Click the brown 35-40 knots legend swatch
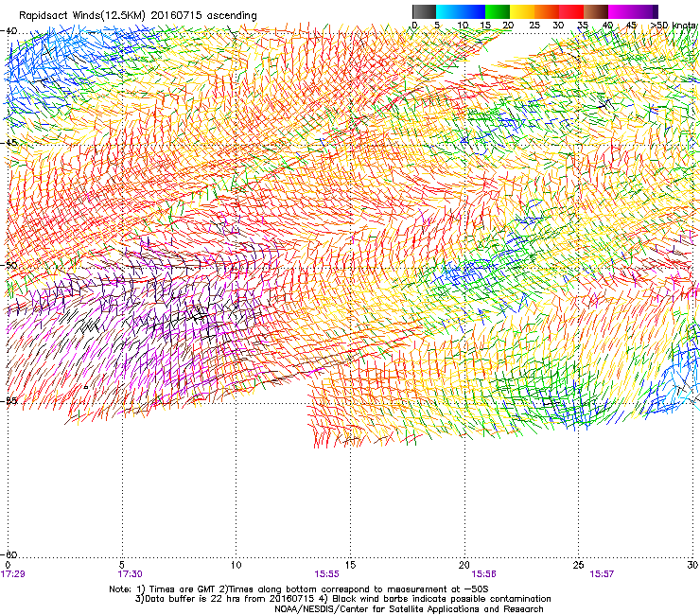Image resolution: width=700 pixels, height=615 pixels. pyautogui.click(x=596, y=11)
